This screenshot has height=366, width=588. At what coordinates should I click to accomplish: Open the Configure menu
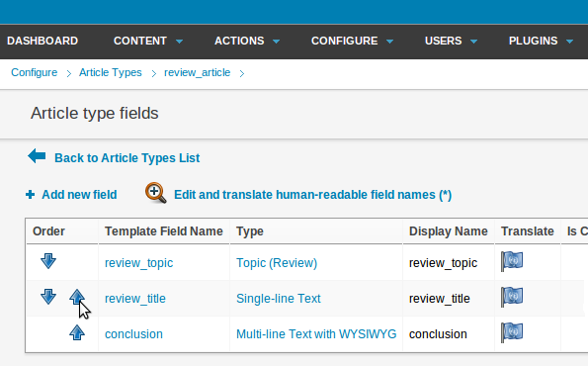(344, 41)
